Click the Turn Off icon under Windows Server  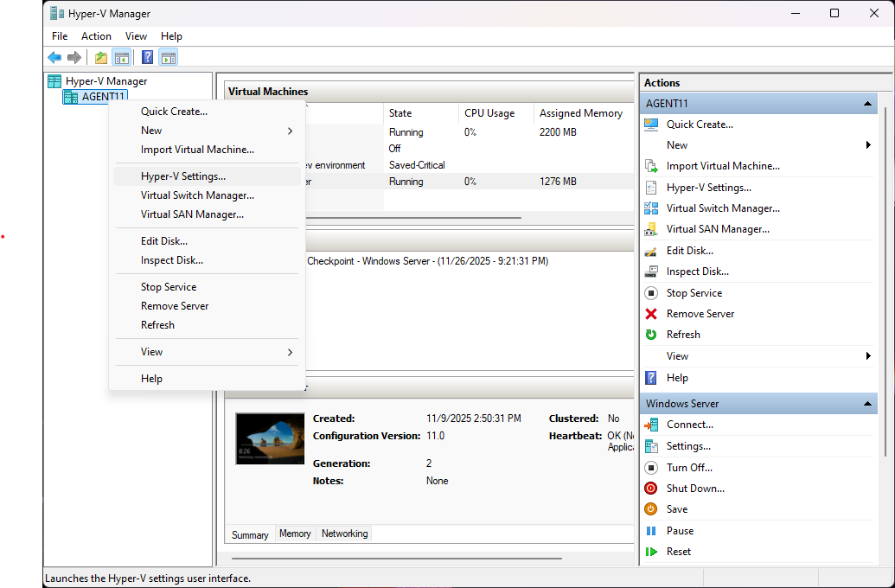[x=651, y=468]
